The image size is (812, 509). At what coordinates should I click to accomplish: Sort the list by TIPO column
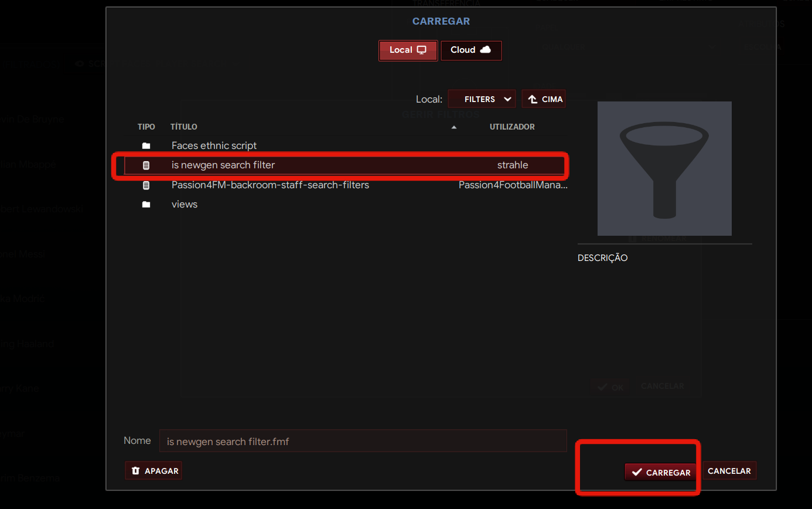tap(146, 127)
